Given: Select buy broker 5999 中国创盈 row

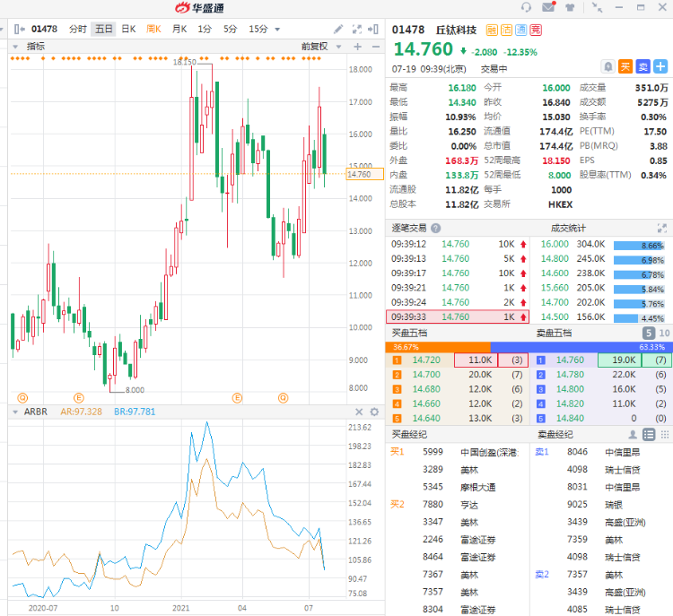Looking at the screenshot, I should pos(458,452).
